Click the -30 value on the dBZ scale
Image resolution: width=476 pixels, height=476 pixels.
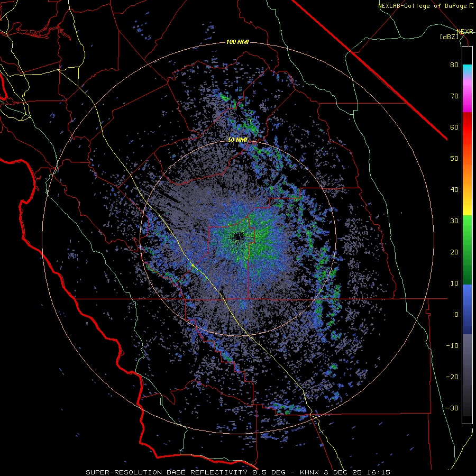pyautogui.click(x=452, y=408)
